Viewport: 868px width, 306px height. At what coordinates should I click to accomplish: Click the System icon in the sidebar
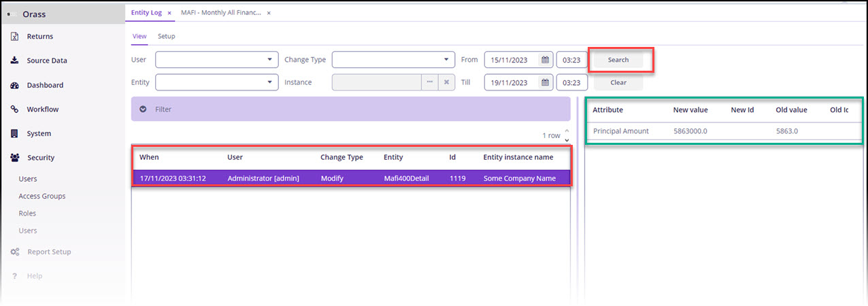[x=14, y=134]
